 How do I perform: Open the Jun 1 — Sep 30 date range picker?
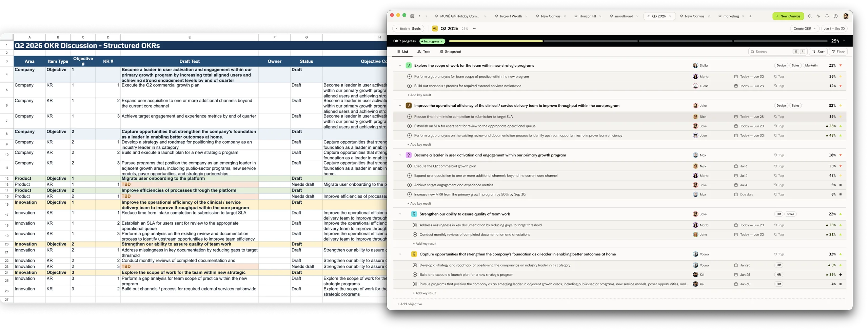(x=834, y=28)
